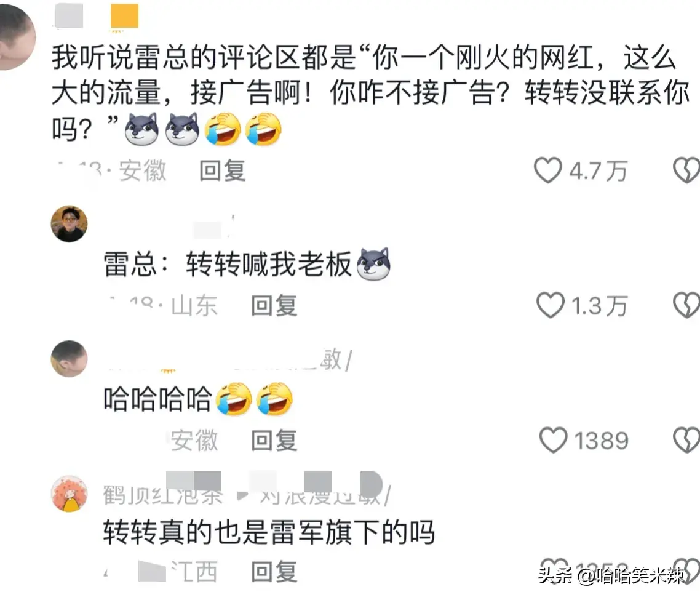Reply to the 江西 user's comment
This screenshot has height=600, width=700.
pos(274,572)
